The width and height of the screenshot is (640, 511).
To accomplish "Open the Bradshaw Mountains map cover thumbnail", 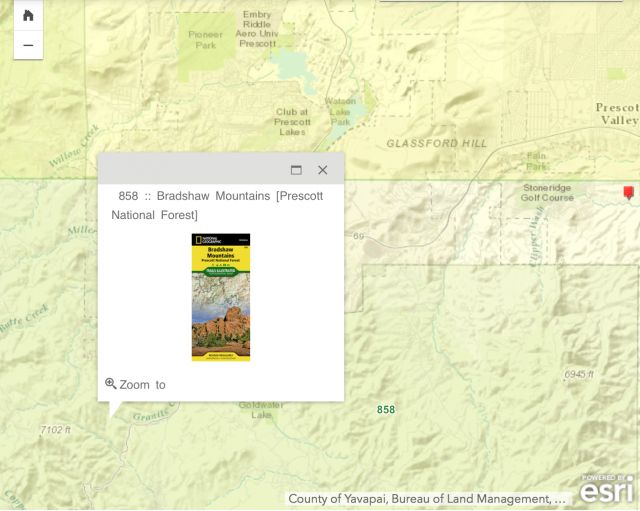I will coord(221,297).
